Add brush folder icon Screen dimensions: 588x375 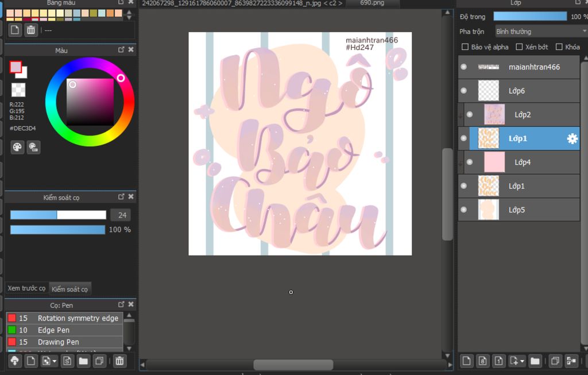click(83, 361)
